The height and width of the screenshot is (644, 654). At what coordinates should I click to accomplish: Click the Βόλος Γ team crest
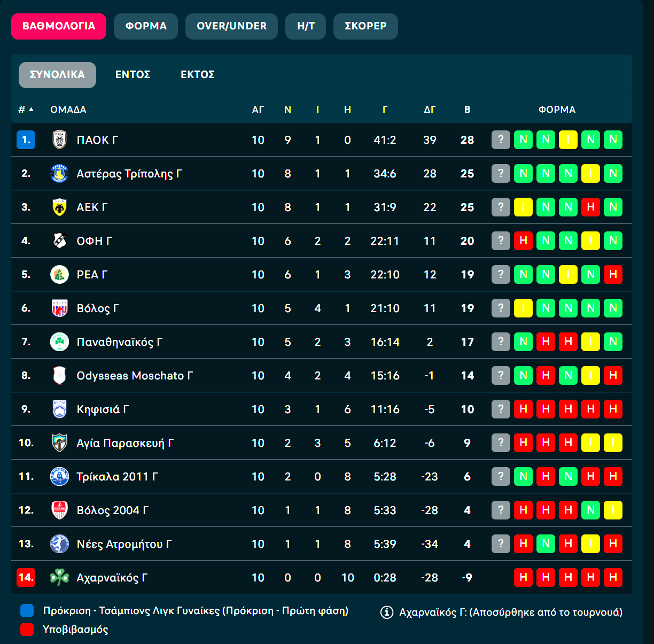[59, 308]
